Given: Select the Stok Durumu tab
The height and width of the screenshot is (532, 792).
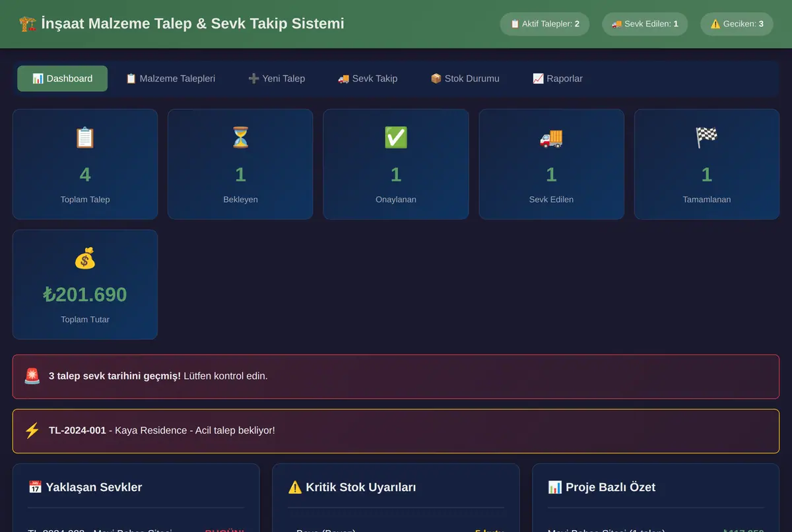Looking at the screenshot, I should click(465, 79).
